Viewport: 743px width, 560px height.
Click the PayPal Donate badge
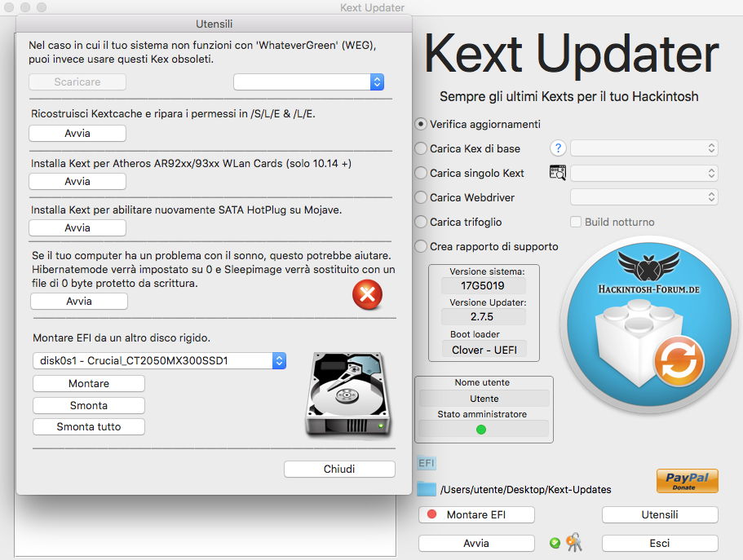[687, 481]
